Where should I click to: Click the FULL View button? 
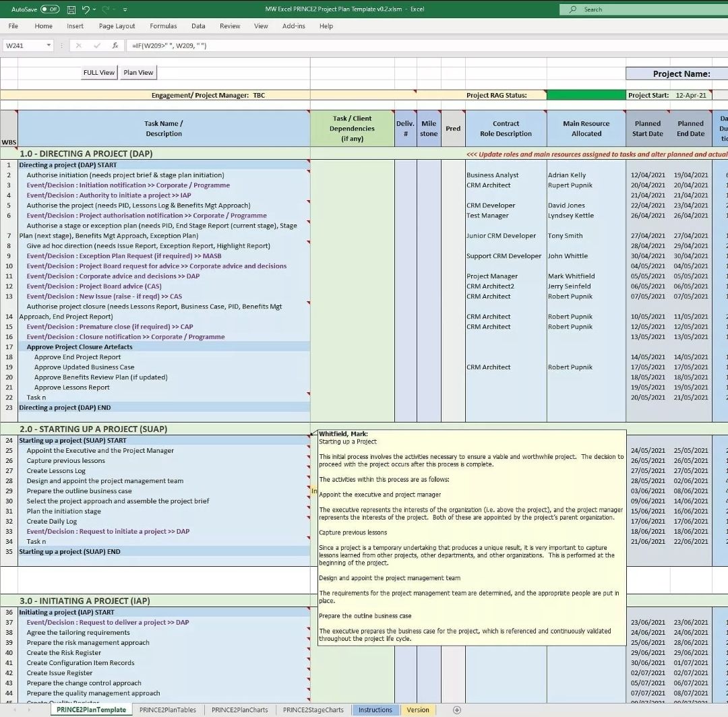(98, 72)
